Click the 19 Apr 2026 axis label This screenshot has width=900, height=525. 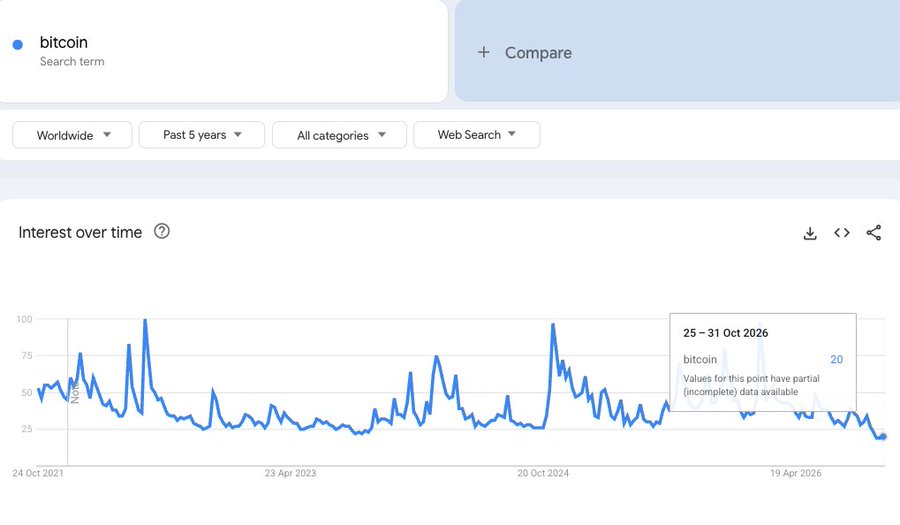click(796, 473)
